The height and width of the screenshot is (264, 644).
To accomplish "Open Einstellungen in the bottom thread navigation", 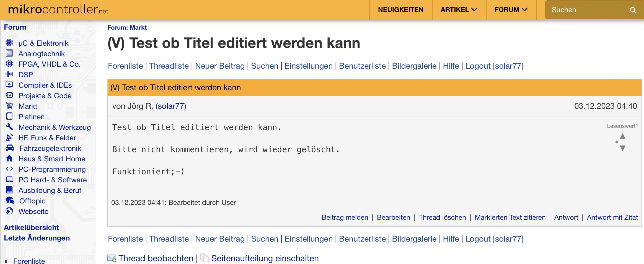I will (x=309, y=239).
